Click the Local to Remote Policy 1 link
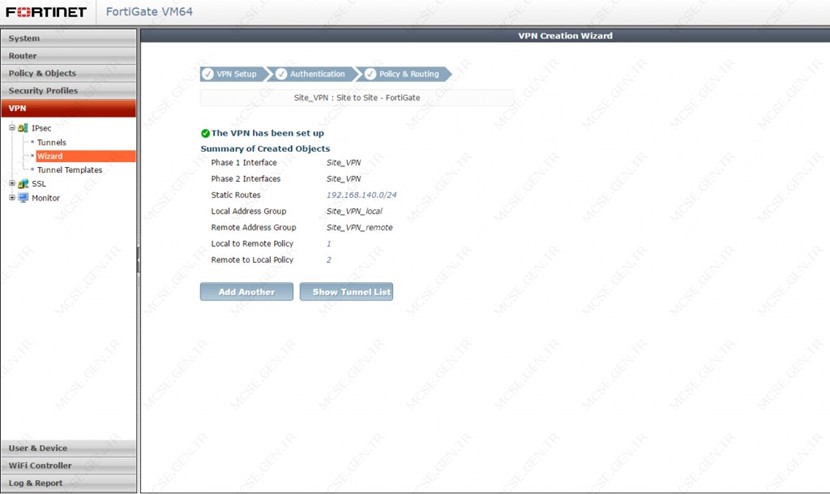830x494 pixels. (x=329, y=244)
